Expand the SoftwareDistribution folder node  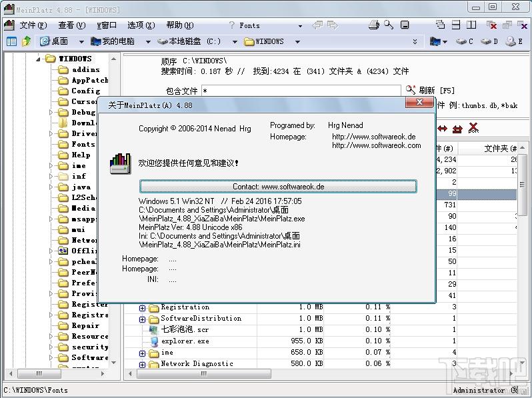point(143,319)
